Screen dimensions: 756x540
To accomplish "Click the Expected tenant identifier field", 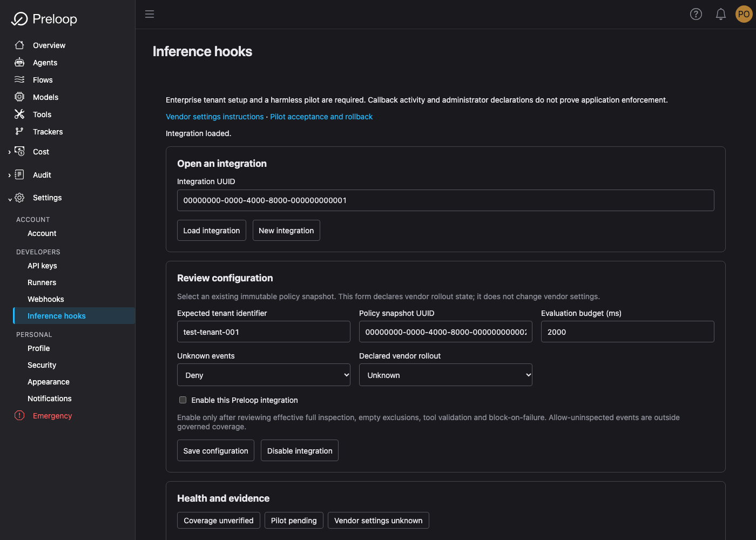I will pos(264,332).
